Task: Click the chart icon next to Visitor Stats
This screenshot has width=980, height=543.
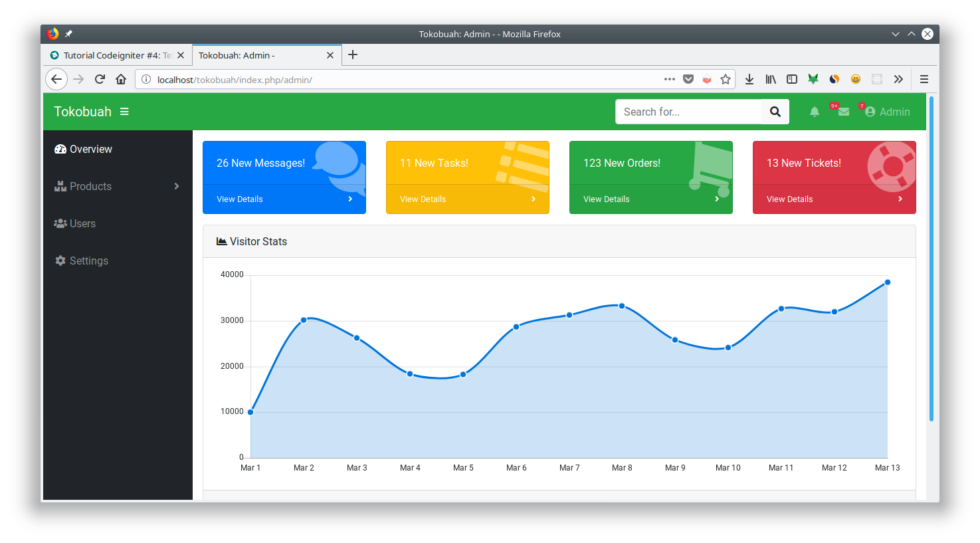Action: (x=221, y=241)
